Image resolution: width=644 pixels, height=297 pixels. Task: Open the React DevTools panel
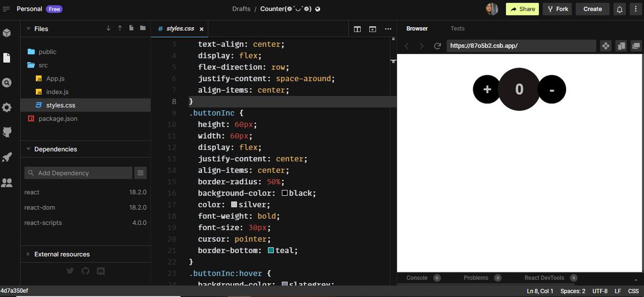click(x=544, y=278)
